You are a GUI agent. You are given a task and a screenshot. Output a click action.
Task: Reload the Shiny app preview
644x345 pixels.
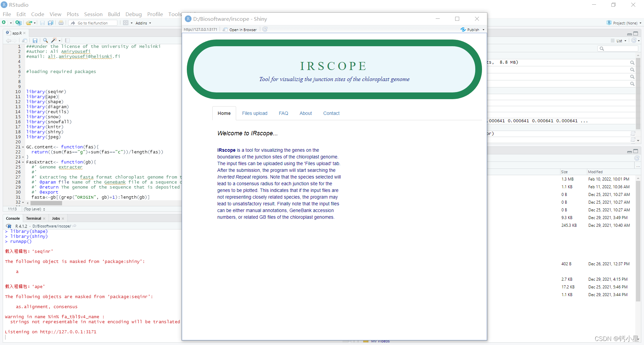click(265, 29)
